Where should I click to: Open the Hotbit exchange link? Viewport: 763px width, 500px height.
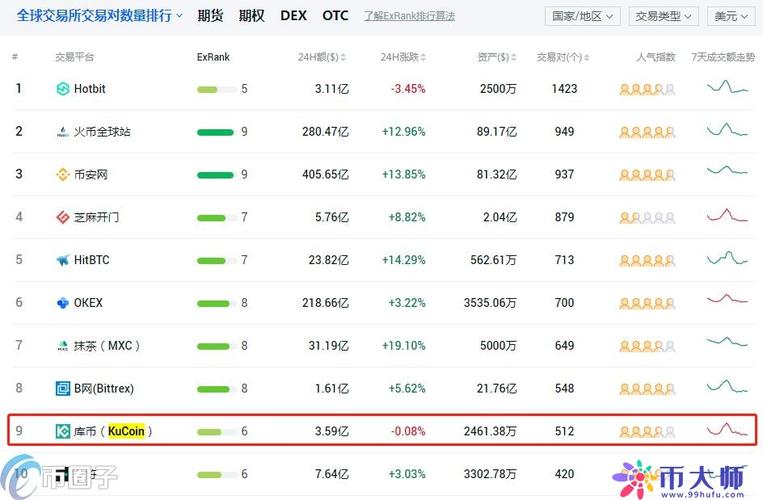click(x=90, y=89)
